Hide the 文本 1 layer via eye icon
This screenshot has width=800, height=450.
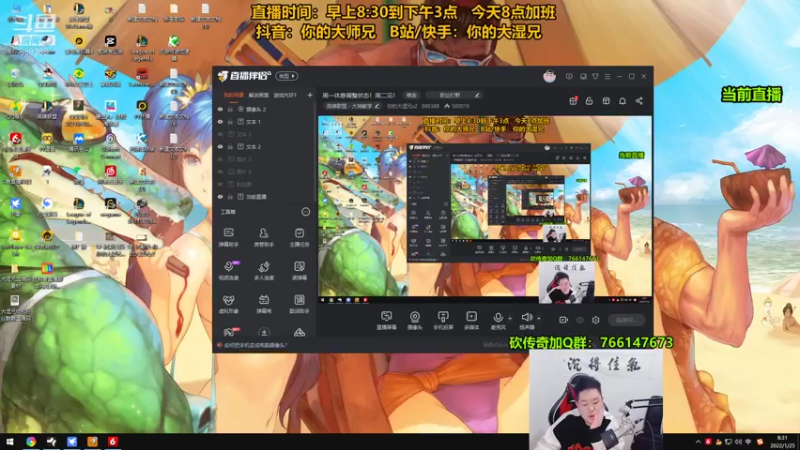pos(220,122)
